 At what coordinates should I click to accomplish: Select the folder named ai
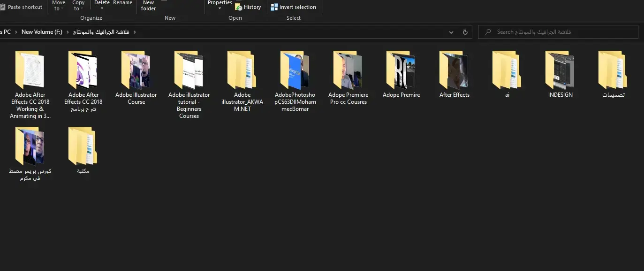tap(507, 74)
